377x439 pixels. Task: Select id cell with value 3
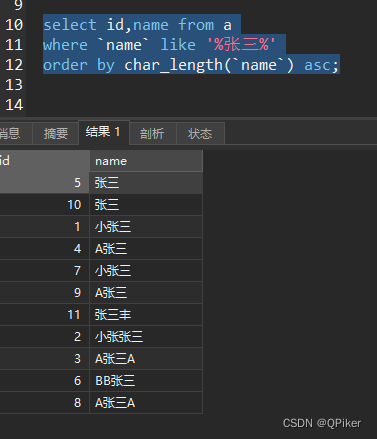(x=44, y=359)
